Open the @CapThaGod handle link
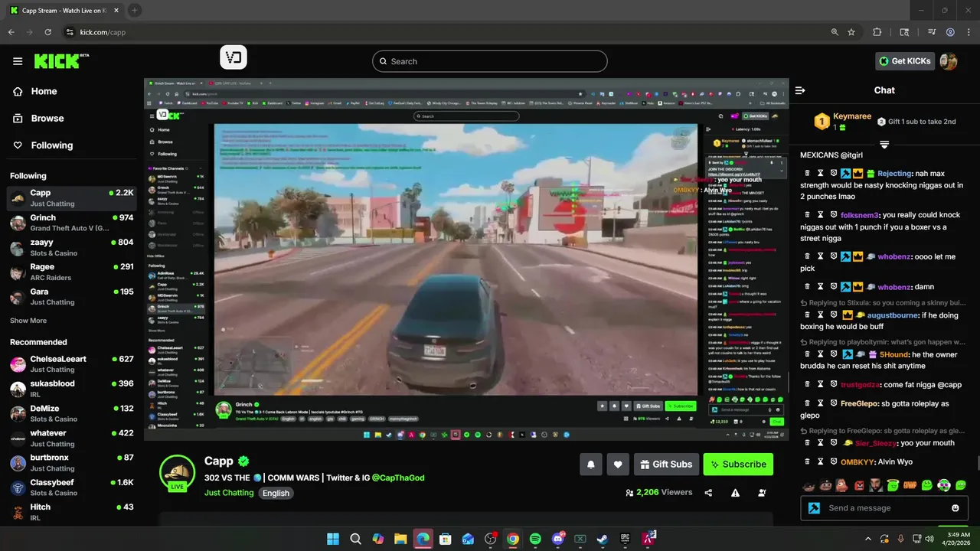Screen dimensions: 980x551 [398, 478]
